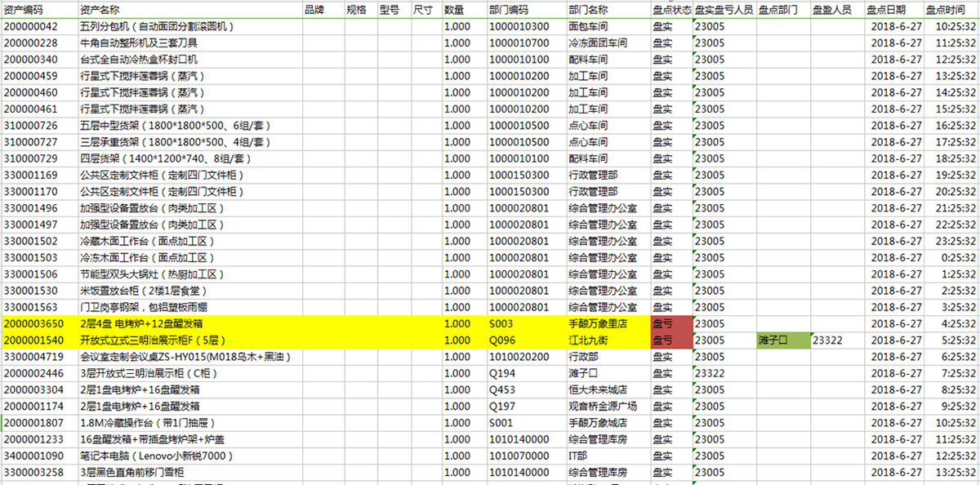Click department code cell Q453
Viewport: 980px width, 485px height.
tap(502, 389)
